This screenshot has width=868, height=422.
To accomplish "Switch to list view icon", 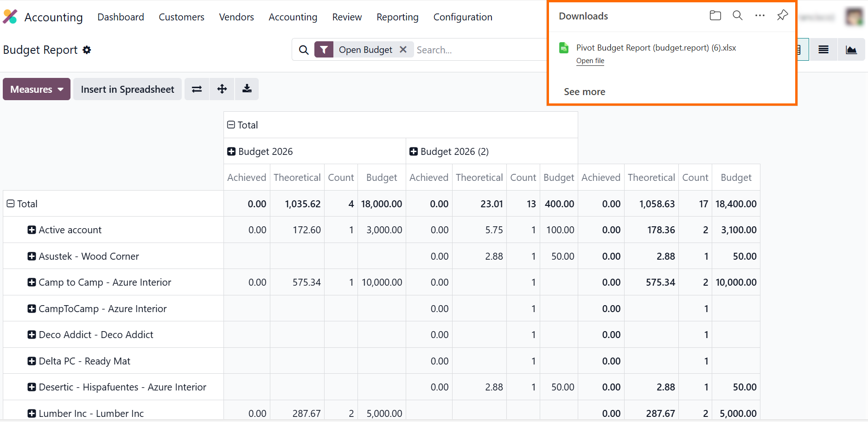I will click(823, 50).
